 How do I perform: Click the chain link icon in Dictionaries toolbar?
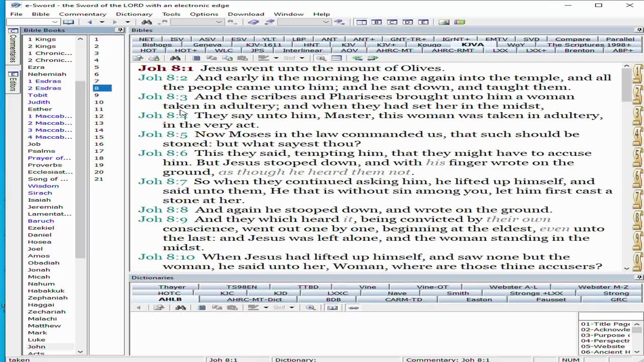tap(353, 308)
